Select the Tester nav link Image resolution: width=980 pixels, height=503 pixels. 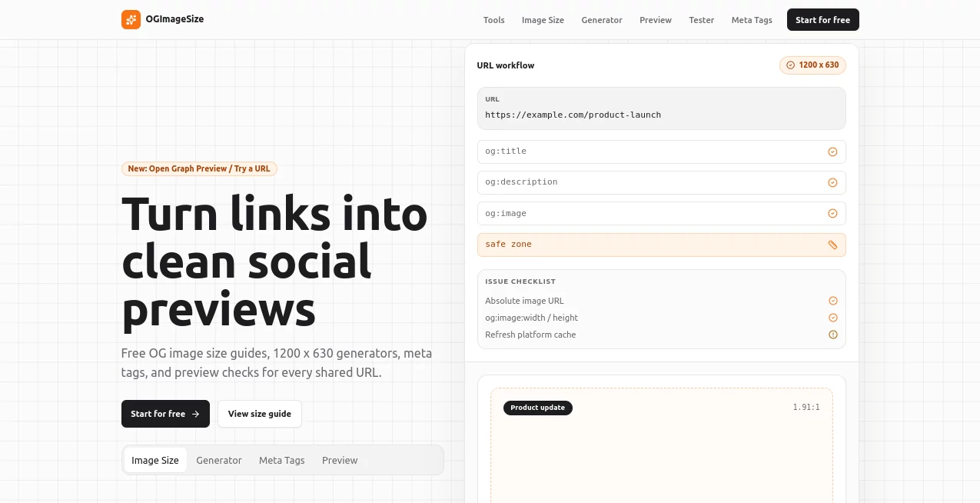click(x=702, y=20)
